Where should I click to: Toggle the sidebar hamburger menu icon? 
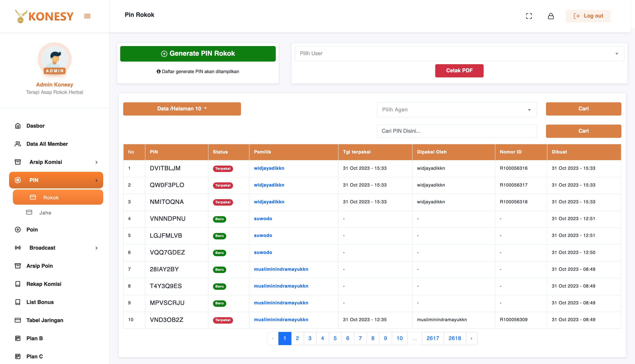click(87, 16)
